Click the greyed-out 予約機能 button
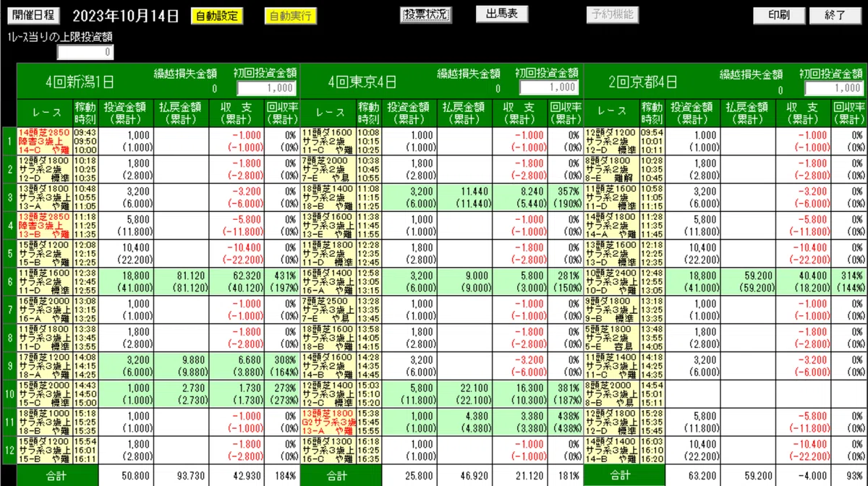 [x=612, y=14]
